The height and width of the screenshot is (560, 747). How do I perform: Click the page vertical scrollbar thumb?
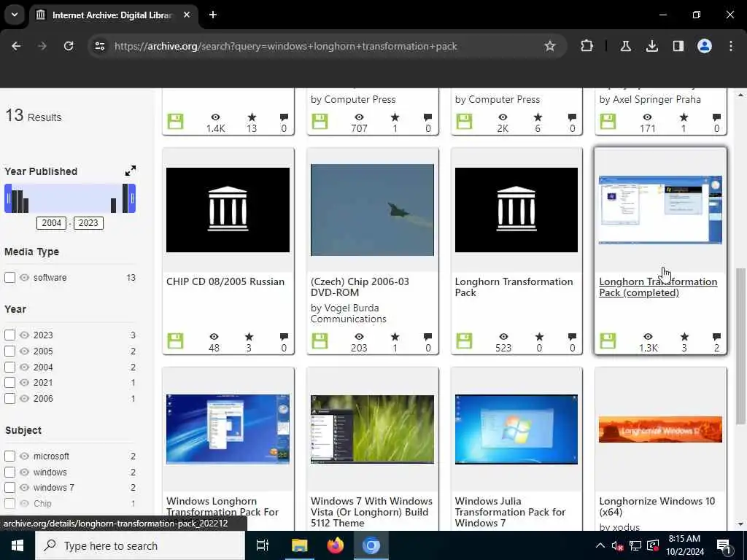(740, 346)
